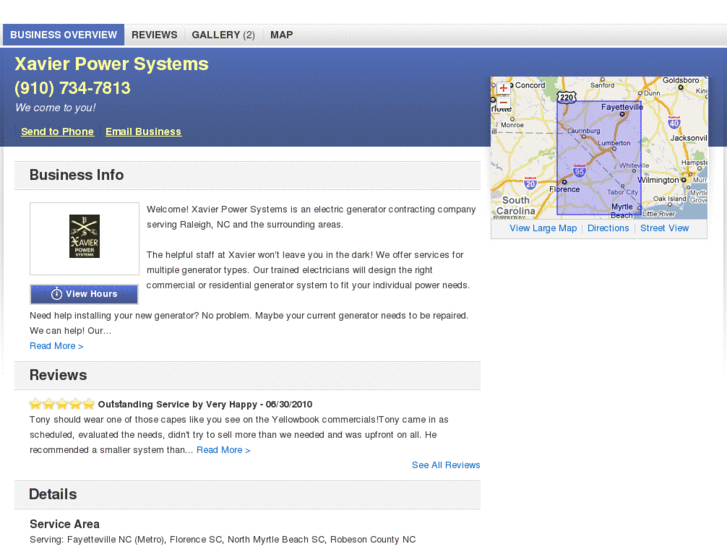Click the Send to Phone link
727x545 pixels.
coord(57,132)
